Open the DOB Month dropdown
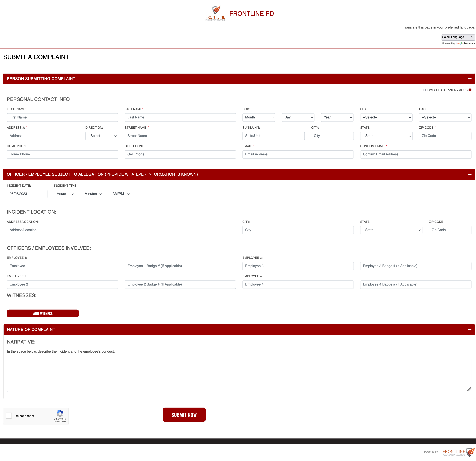The width and height of the screenshot is (476, 461). [x=259, y=117]
